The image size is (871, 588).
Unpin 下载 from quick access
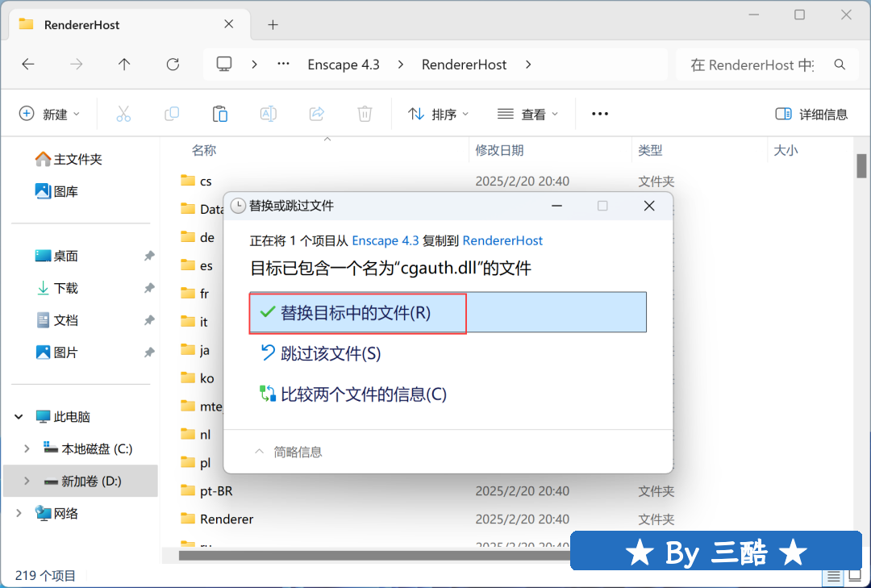coord(149,288)
